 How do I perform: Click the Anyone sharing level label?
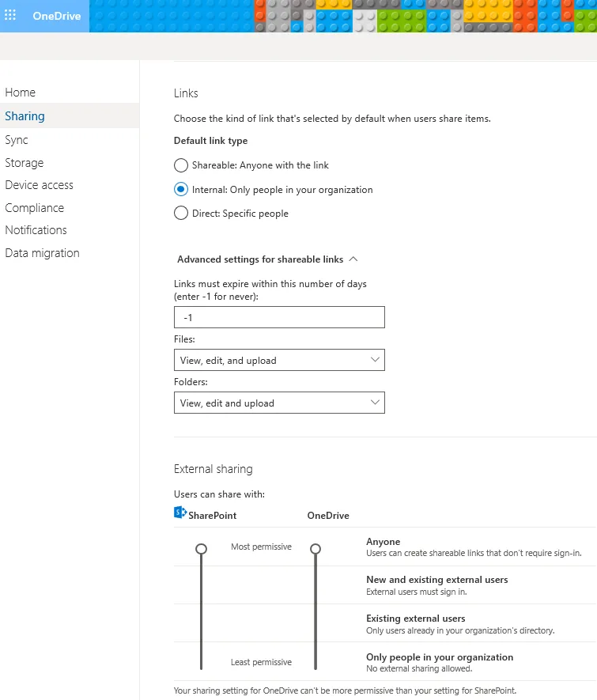point(383,542)
